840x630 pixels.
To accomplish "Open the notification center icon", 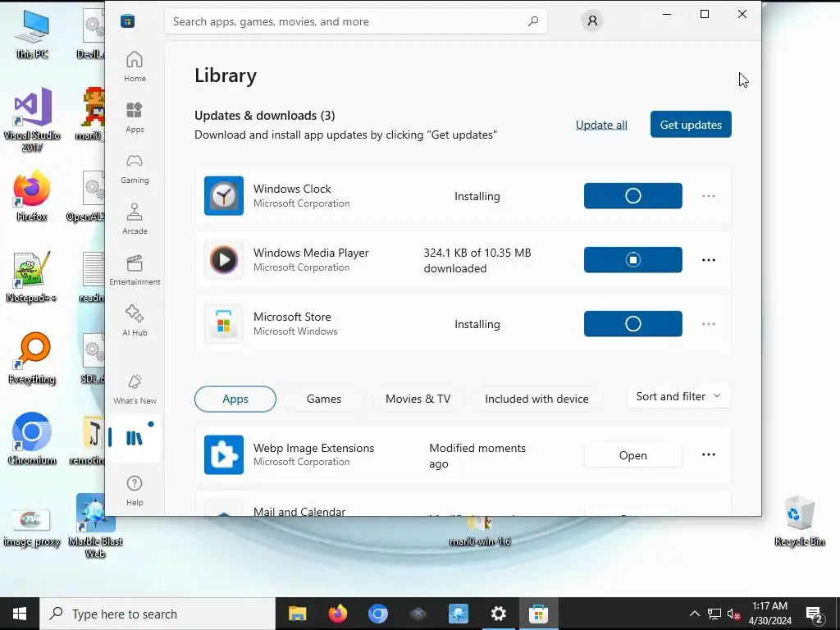I will [815, 614].
